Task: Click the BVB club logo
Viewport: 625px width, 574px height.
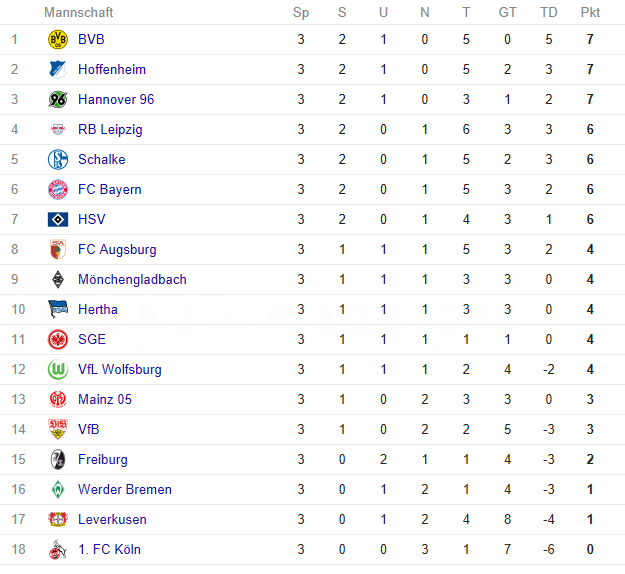Action: coord(58,39)
